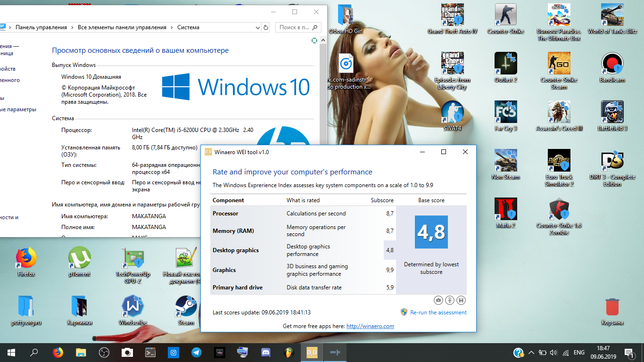Launch World of Tanks Blitz shortcut
The image size is (644, 362).
[x=612, y=19]
